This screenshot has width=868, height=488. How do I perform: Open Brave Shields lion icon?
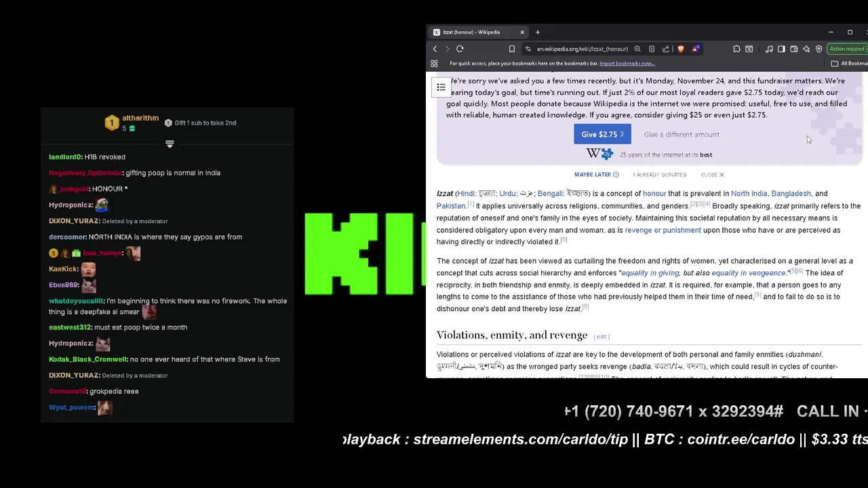681,49
